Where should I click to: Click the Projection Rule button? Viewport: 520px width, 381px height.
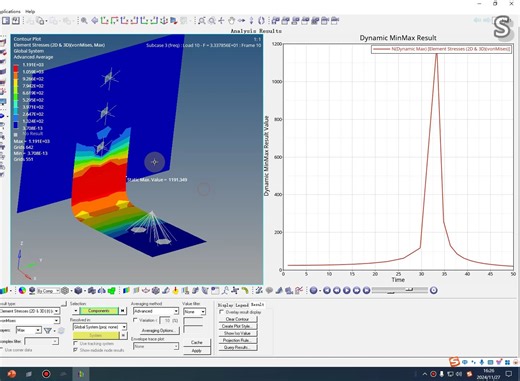coord(238,340)
